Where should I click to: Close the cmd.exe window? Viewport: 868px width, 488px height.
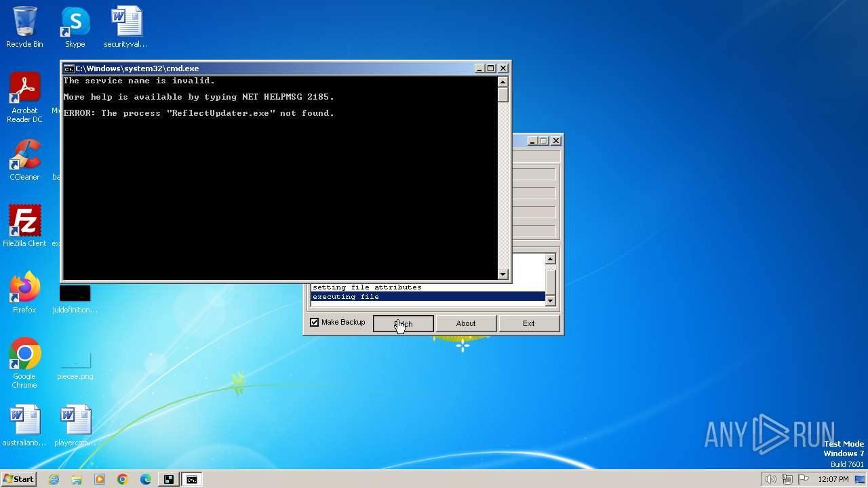pyautogui.click(x=503, y=68)
